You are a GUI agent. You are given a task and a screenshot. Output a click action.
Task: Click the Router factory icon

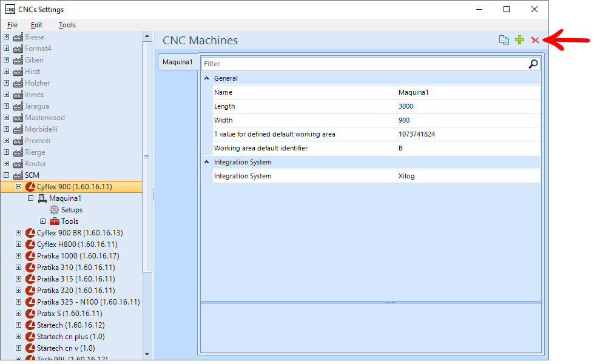(18, 164)
